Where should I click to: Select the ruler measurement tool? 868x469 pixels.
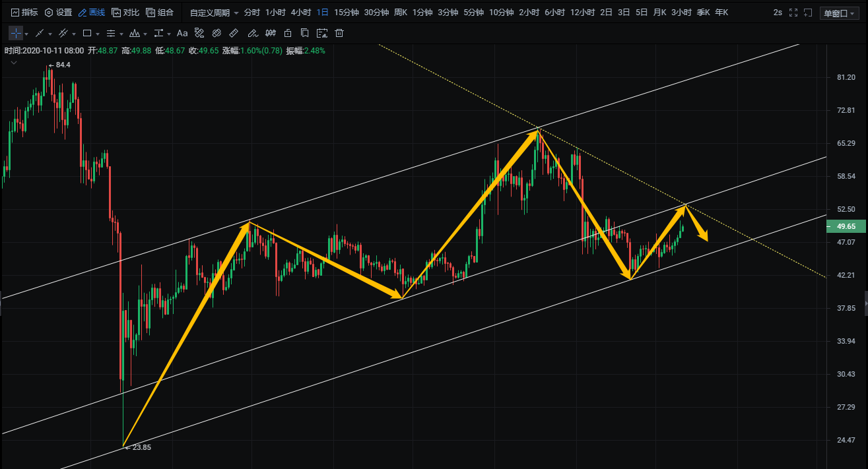tap(234, 33)
